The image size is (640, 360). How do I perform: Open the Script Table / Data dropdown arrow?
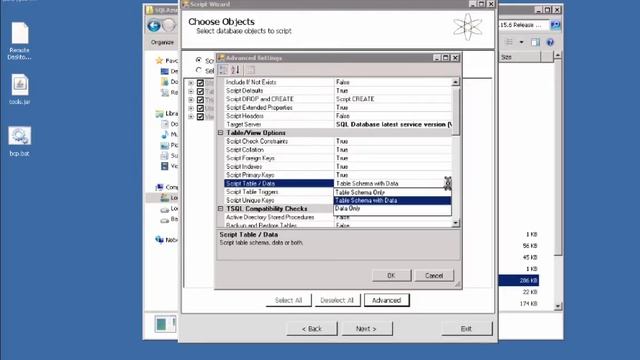click(448, 183)
